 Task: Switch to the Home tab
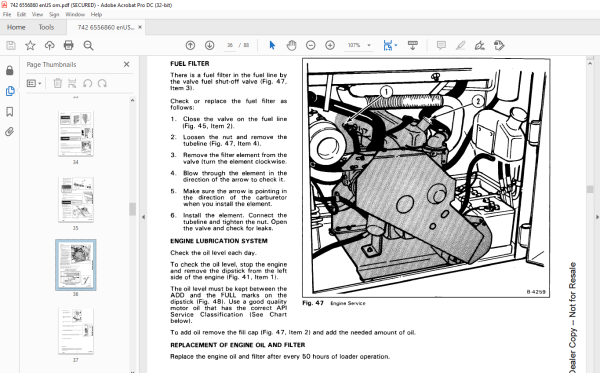point(16,27)
